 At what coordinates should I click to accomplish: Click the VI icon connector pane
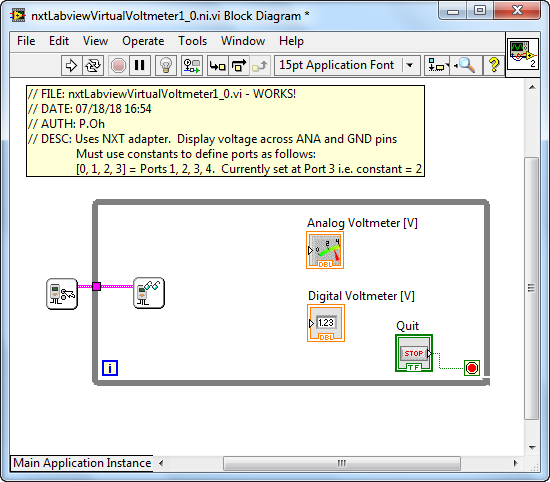pos(523,54)
